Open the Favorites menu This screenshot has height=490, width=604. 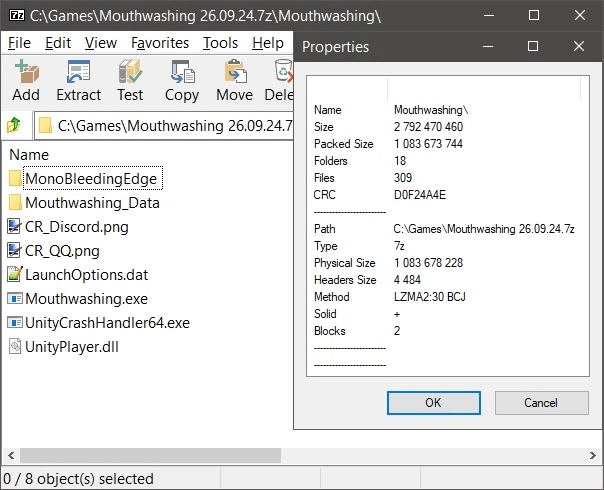[x=159, y=43]
